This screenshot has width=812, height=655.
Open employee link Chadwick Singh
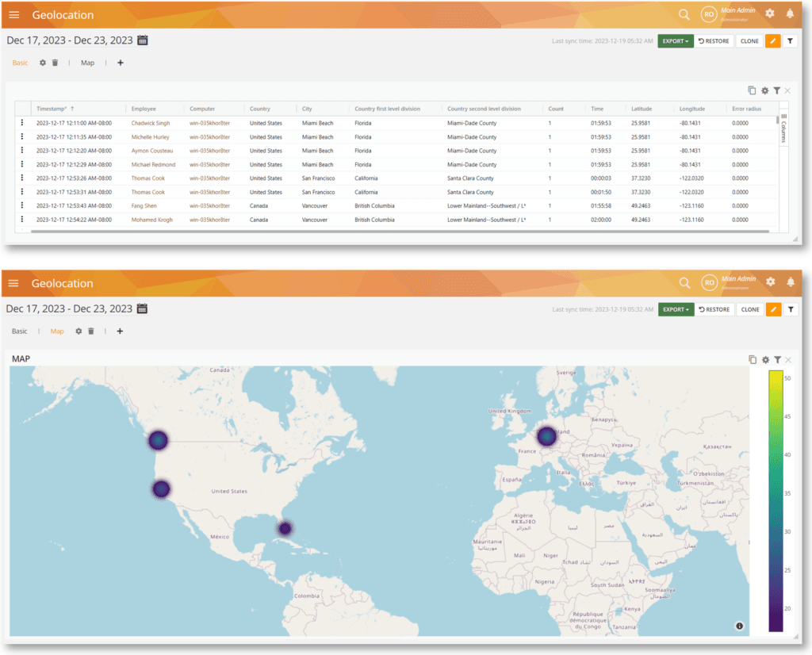point(150,123)
